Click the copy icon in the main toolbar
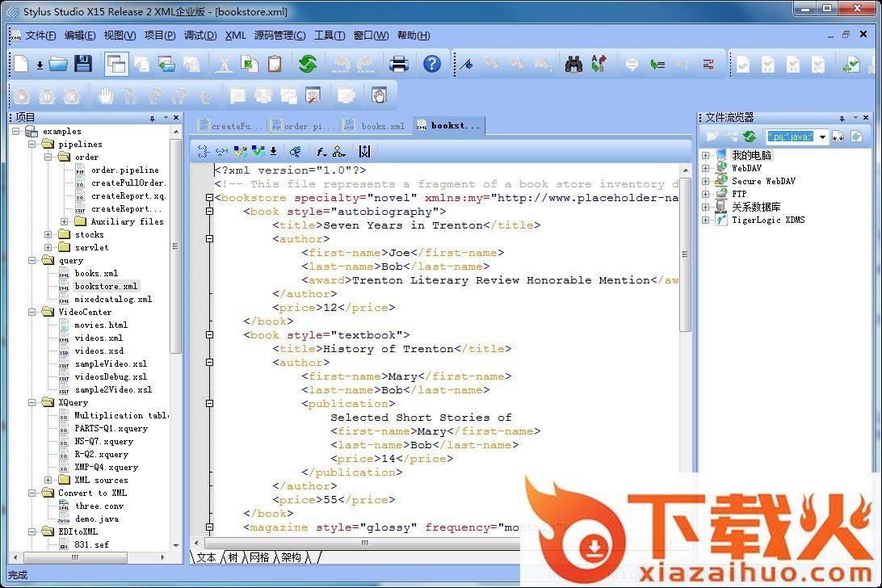Viewport: 882px width, 588px height. tap(250, 64)
